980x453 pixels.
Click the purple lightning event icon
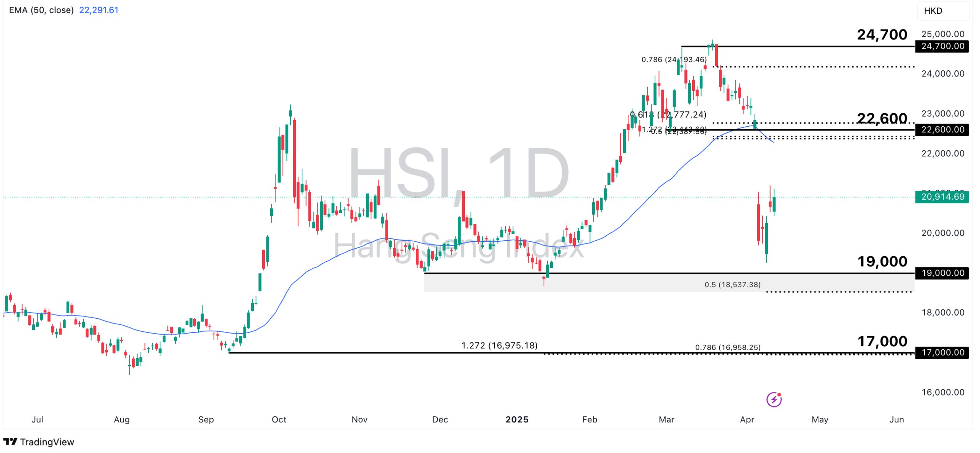tap(773, 399)
